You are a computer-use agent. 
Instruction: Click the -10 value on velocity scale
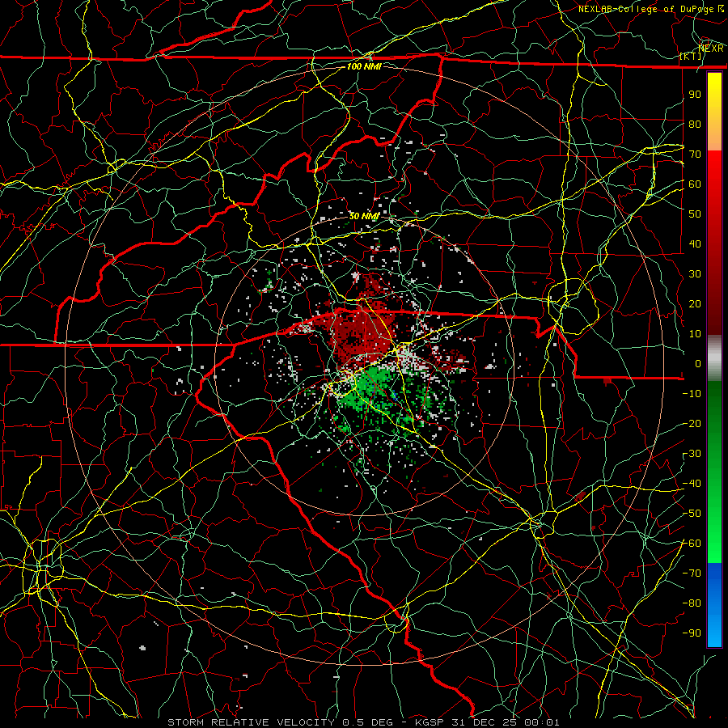coord(692,394)
